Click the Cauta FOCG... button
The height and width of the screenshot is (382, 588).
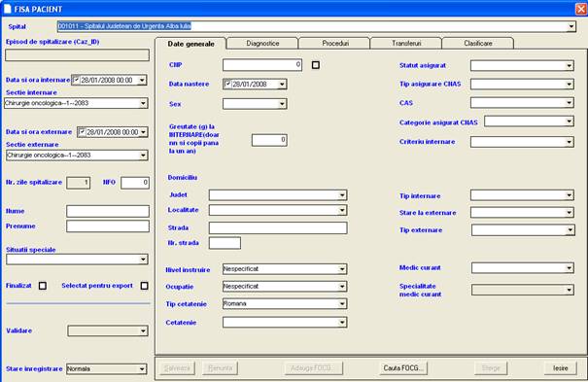coord(403,368)
